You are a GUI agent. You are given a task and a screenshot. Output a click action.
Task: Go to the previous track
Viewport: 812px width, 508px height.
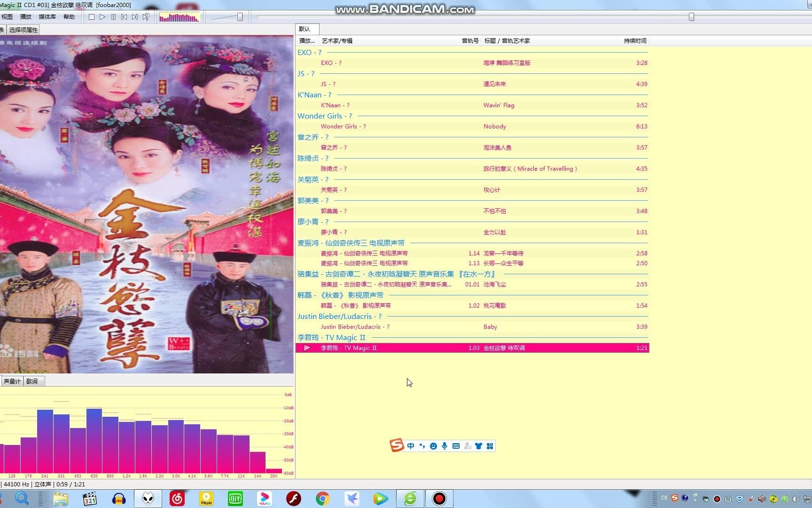124,17
